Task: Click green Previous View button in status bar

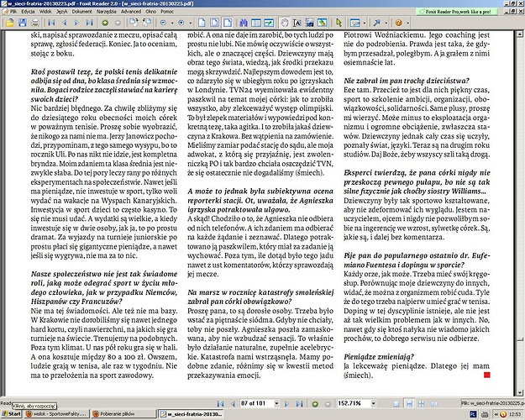Action: coord(315,404)
